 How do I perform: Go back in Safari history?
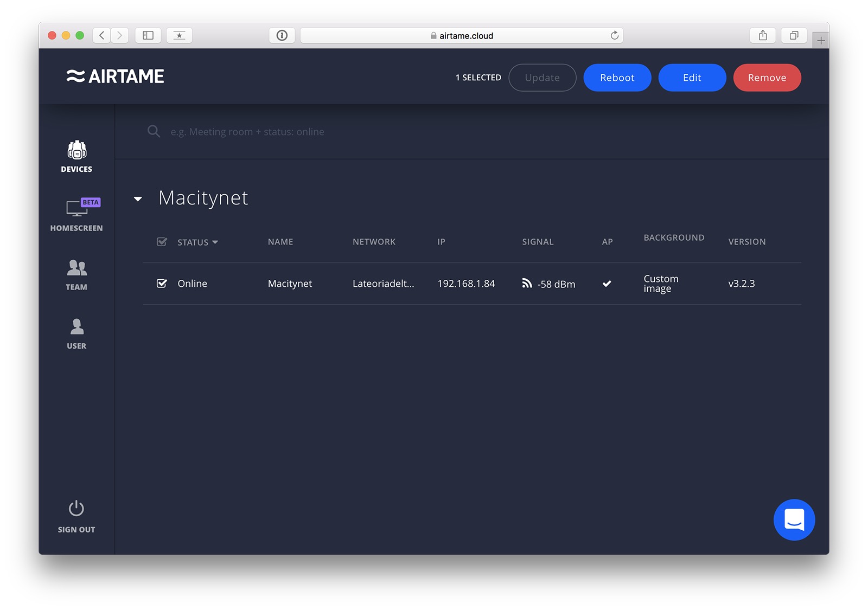click(x=101, y=35)
